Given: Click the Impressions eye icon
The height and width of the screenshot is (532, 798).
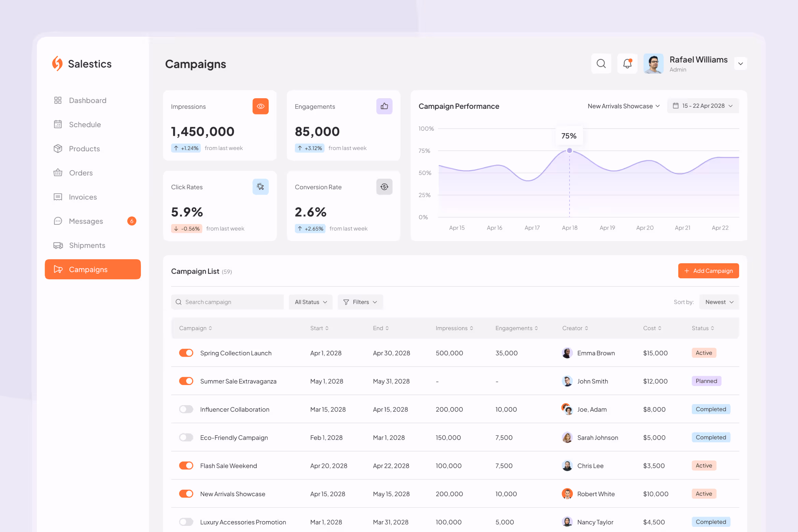Looking at the screenshot, I should 261,106.
